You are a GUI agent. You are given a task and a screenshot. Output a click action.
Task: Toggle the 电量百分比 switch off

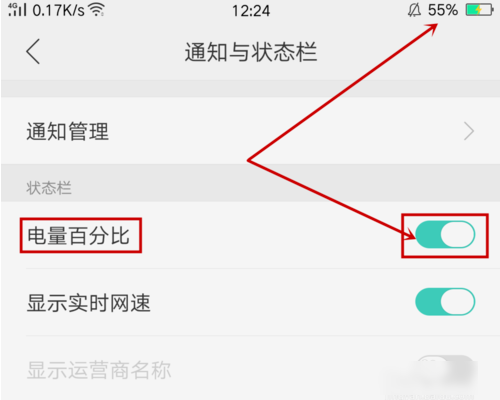pos(445,235)
